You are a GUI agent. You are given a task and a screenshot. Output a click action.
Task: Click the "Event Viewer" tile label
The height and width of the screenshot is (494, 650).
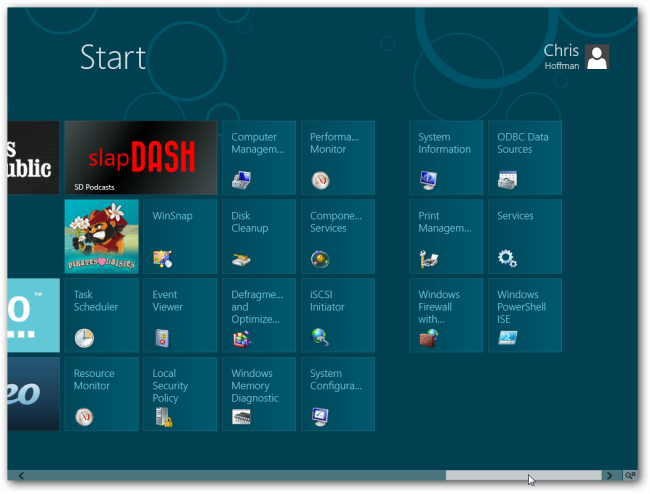tap(167, 300)
